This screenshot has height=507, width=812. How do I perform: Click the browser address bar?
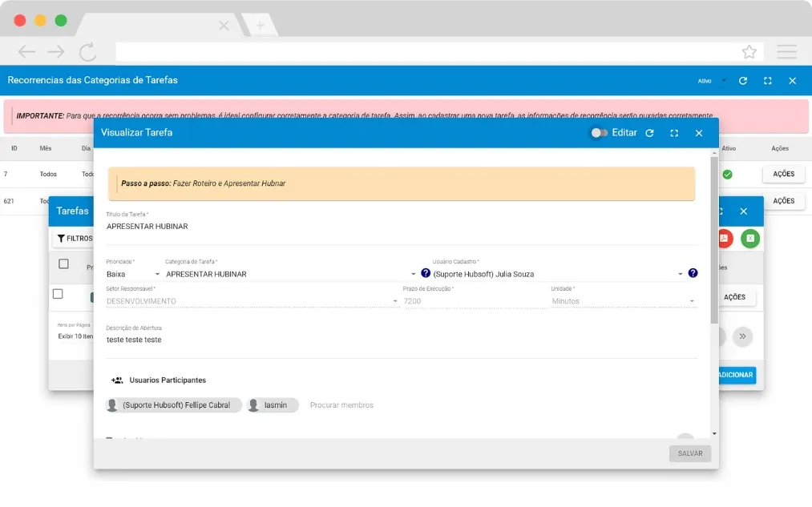click(427, 52)
